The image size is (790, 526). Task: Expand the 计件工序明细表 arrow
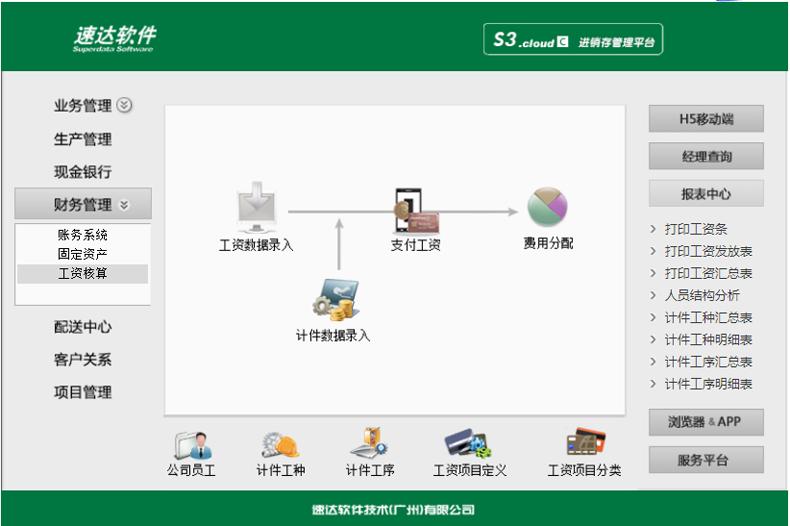tap(653, 384)
